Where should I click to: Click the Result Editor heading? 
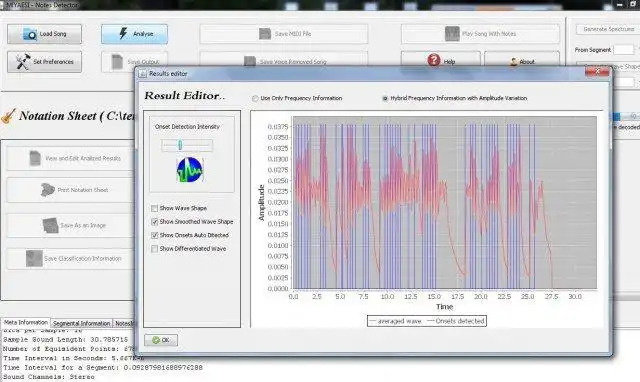click(184, 96)
